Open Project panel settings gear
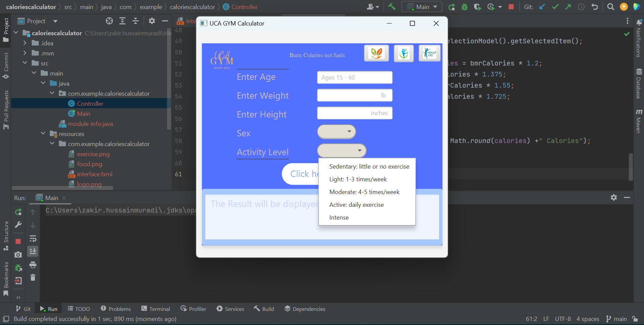 [152, 21]
